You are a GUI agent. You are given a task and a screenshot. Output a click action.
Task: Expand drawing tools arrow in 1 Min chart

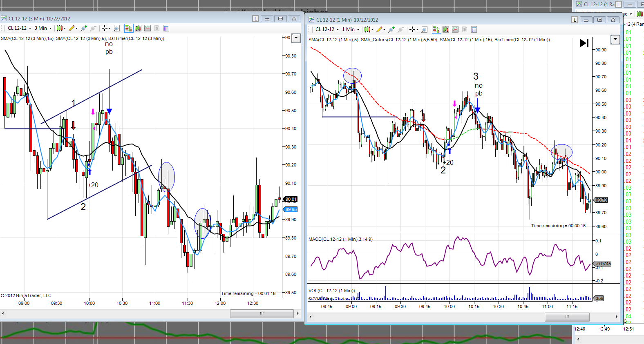384,30
